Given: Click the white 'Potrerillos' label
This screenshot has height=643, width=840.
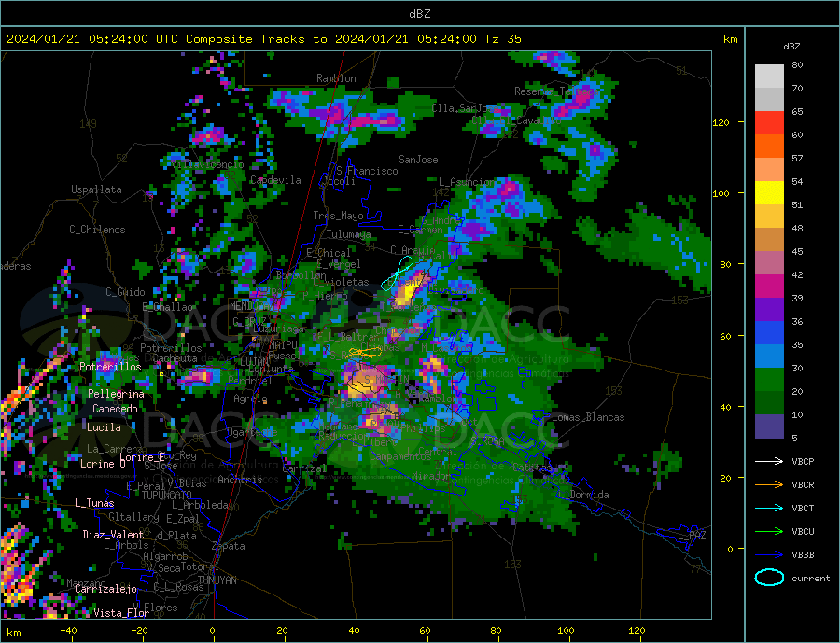Looking at the screenshot, I should click(110, 367).
